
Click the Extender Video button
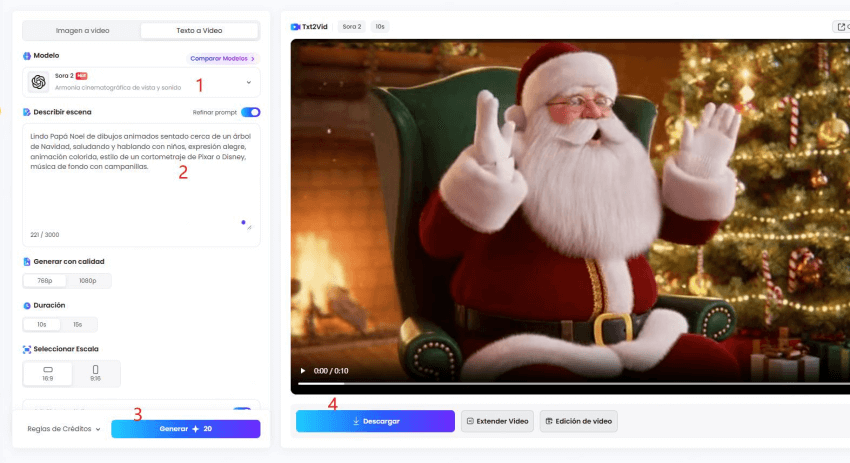tap(497, 421)
